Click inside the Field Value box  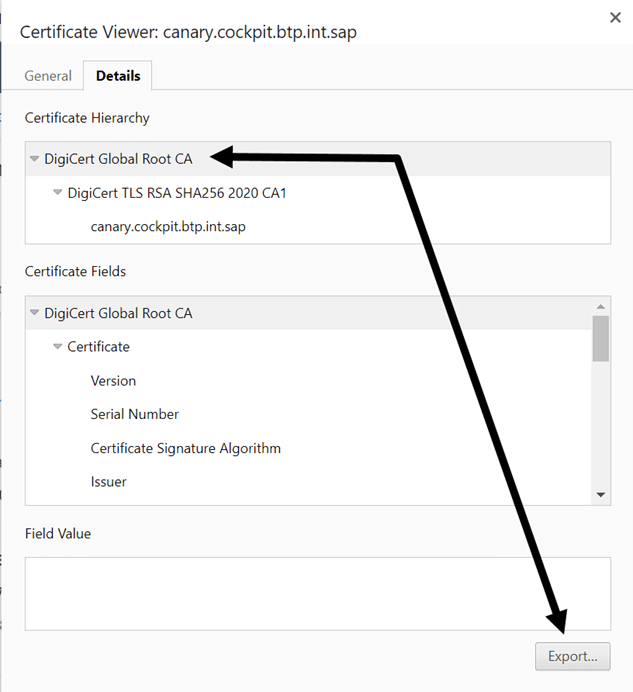tap(318, 594)
